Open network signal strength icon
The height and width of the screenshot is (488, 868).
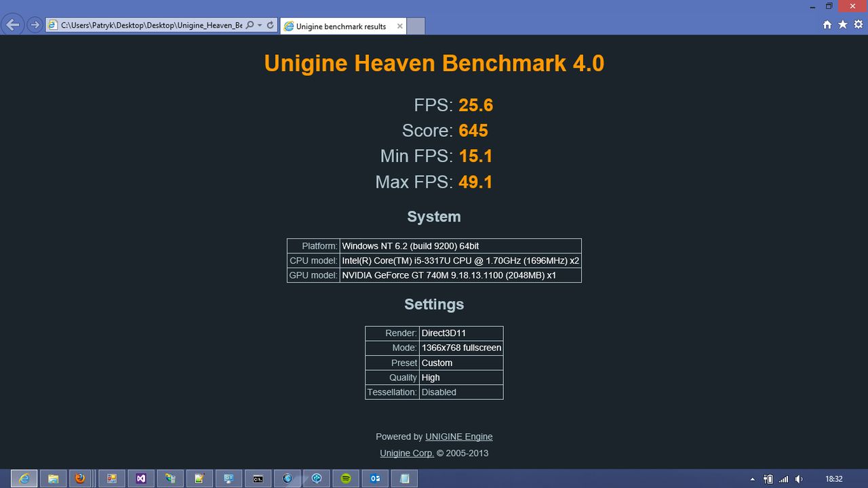[x=783, y=479]
